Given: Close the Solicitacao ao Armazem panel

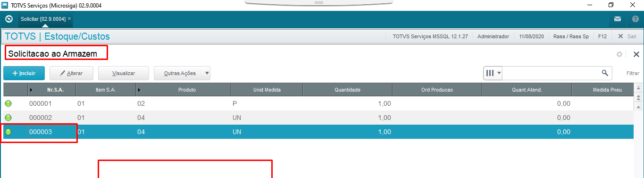Looking at the screenshot, I should [636, 54].
